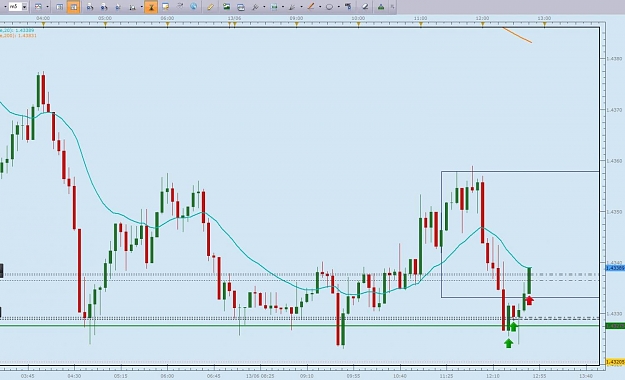Click the window icon right of green picture
Screen dimensions: 625x380
[x=241, y=7]
